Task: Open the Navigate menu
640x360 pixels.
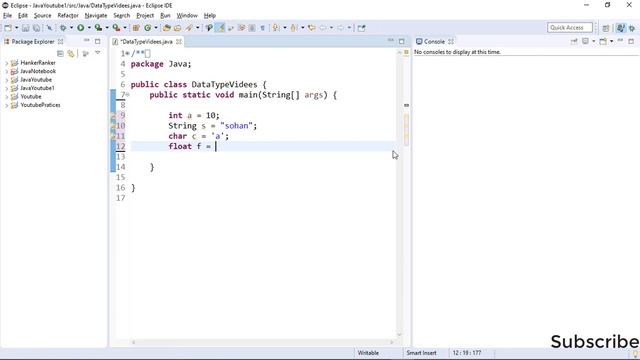Action: 96,16
